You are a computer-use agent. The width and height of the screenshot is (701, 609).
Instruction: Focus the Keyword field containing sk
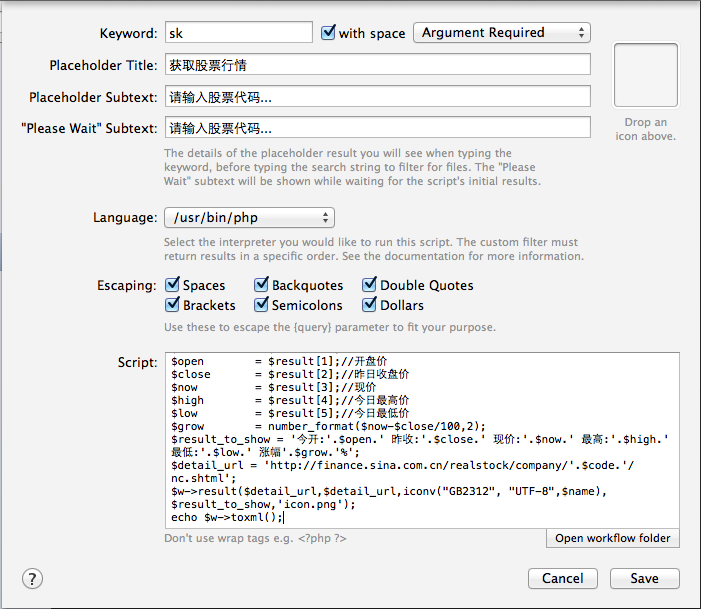click(x=239, y=33)
